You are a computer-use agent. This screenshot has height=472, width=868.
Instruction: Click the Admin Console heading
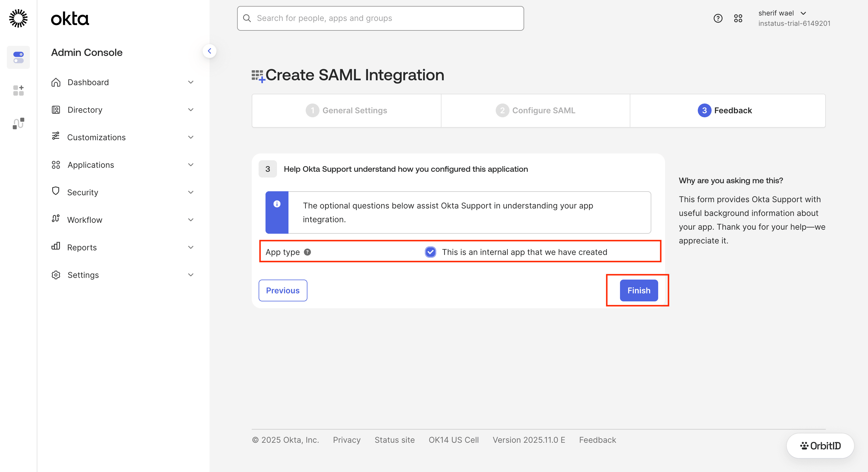pyautogui.click(x=87, y=52)
